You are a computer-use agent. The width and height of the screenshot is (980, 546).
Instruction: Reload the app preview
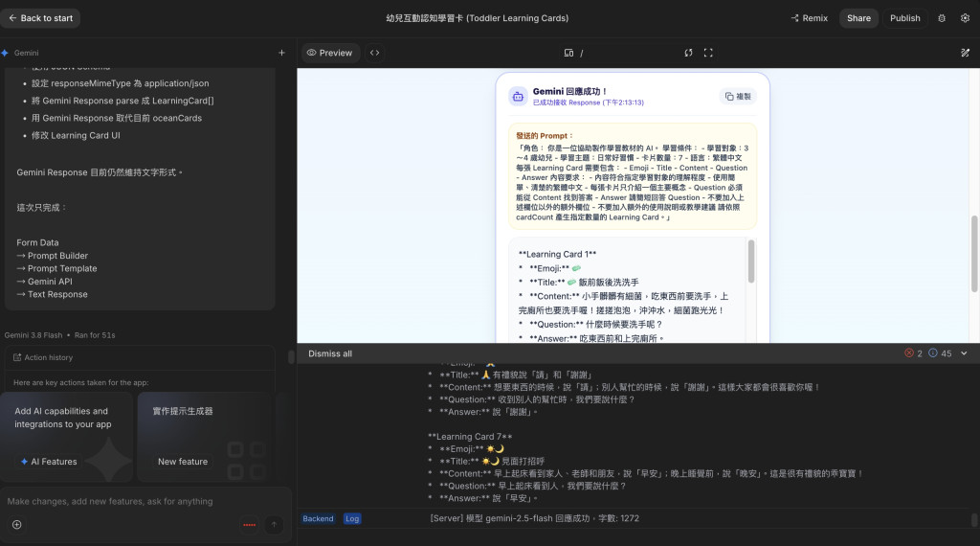pos(688,53)
